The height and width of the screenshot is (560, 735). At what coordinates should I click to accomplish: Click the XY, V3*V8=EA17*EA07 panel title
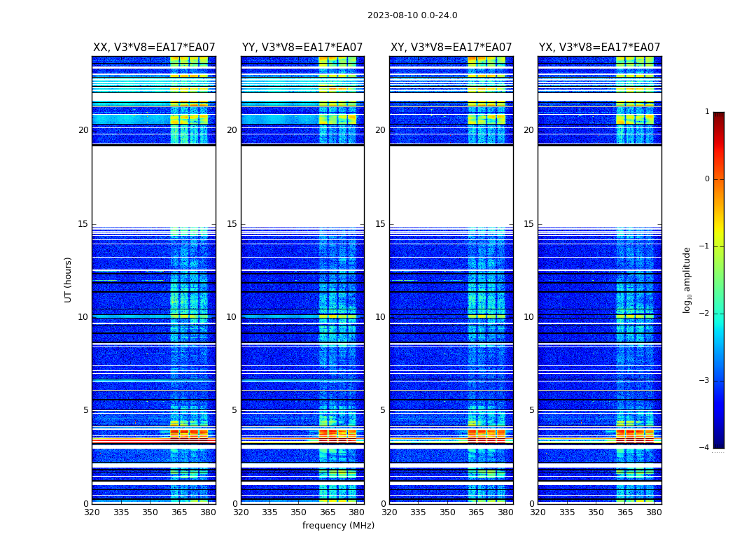click(451, 48)
